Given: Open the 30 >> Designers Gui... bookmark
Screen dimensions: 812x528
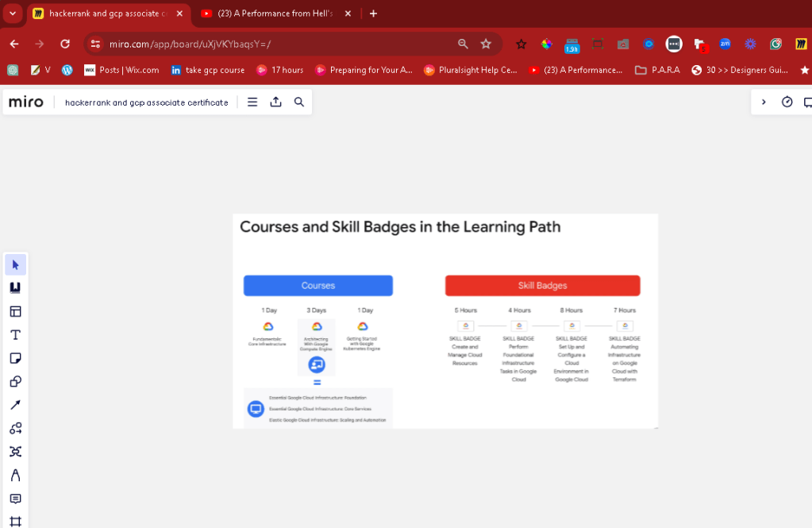Looking at the screenshot, I should 740,70.
